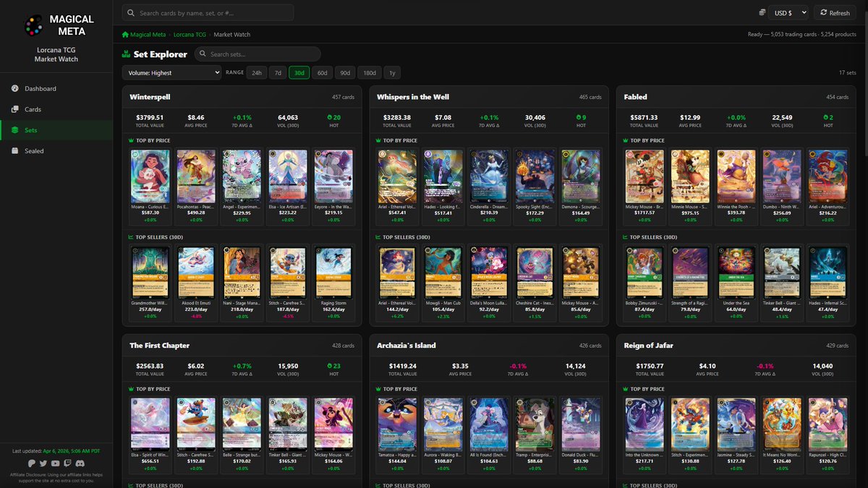Screen dimensions: 868x488
Task: Open Sealed in the sidebar
Action: 56,151
